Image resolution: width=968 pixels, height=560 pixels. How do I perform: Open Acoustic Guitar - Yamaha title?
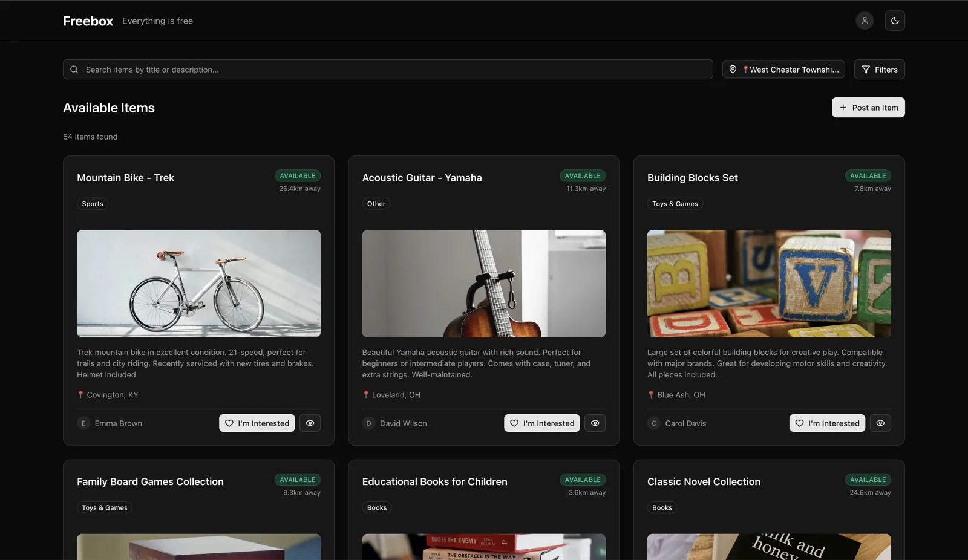coord(422,178)
